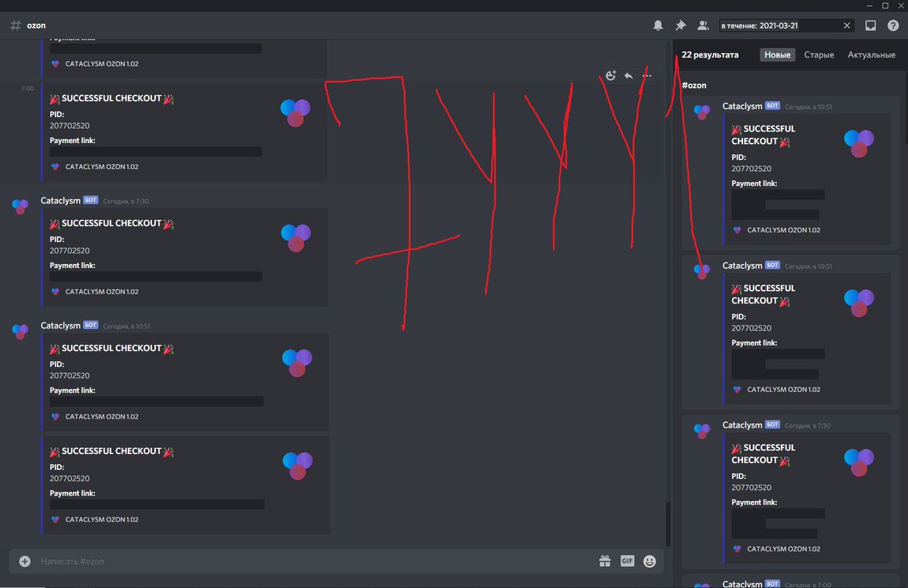Image resolution: width=908 pixels, height=588 pixels.
Task: Open Cataclysm username on the 10:51 chat message
Action: pyautogui.click(x=61, y=325)
